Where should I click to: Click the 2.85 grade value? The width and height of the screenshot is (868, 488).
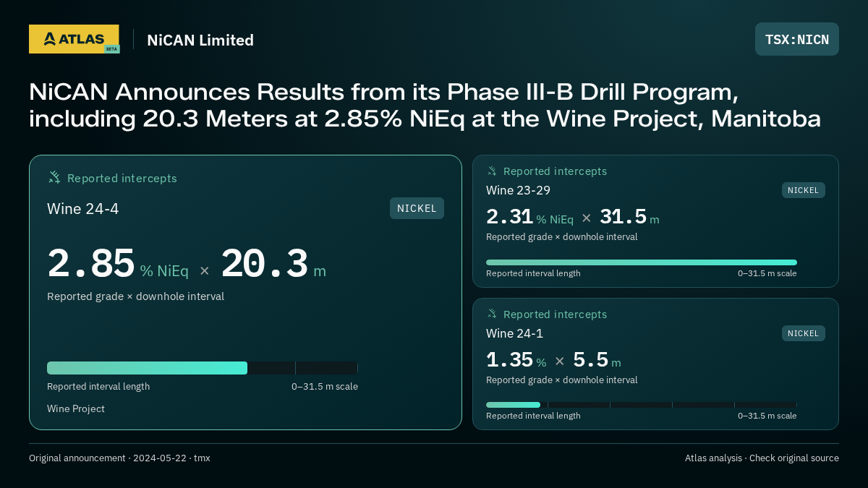click(91, 264)
